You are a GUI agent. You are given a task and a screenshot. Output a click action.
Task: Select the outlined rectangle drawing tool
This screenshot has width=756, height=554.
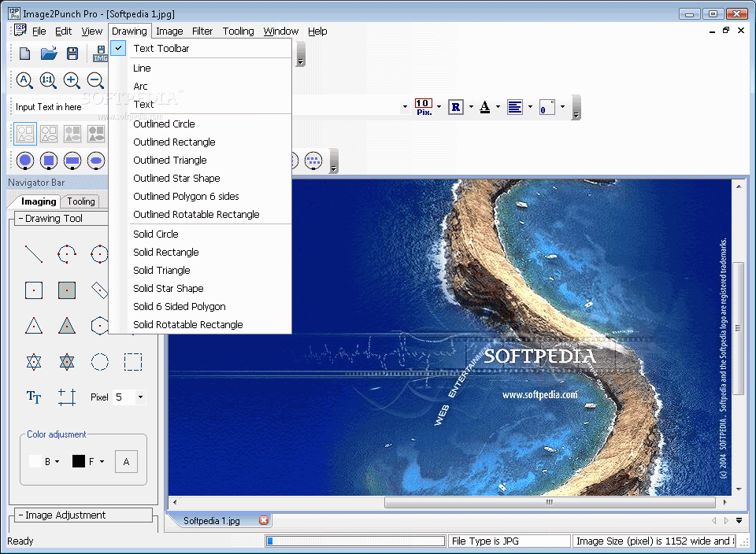(34, 290)
